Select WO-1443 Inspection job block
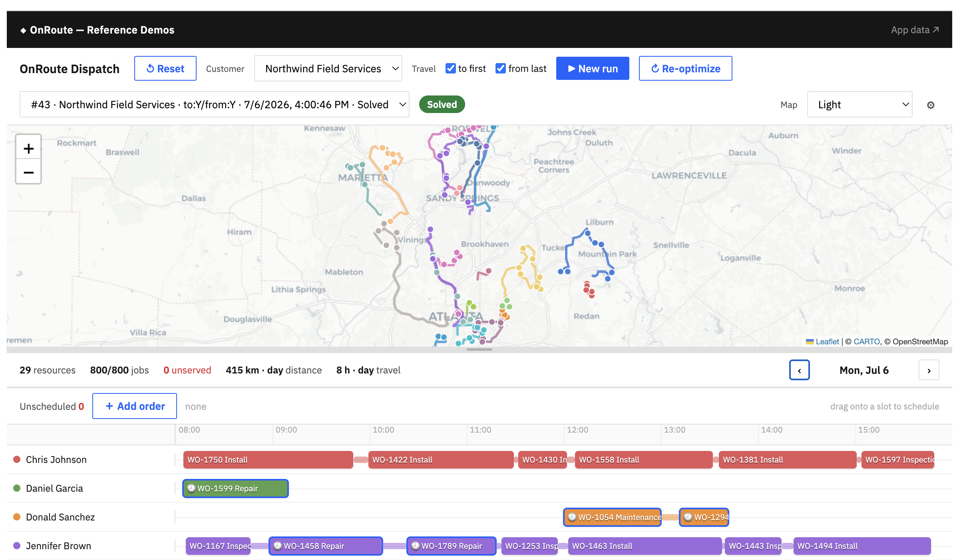The height and width of the screenshot is (560, 959). click(753, 546)
